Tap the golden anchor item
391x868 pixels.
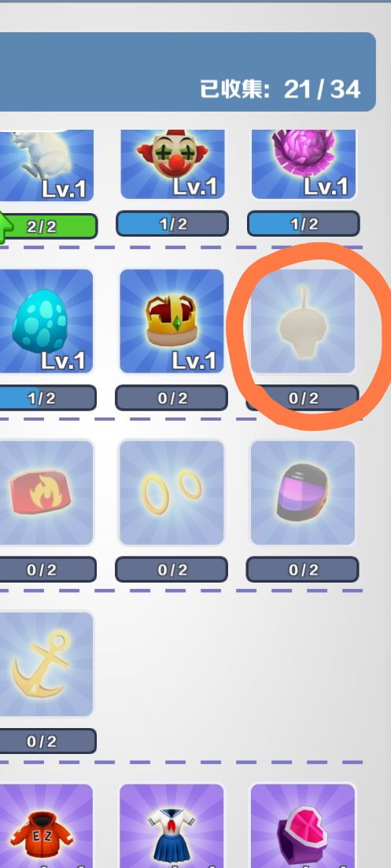[x=46, y=664]
